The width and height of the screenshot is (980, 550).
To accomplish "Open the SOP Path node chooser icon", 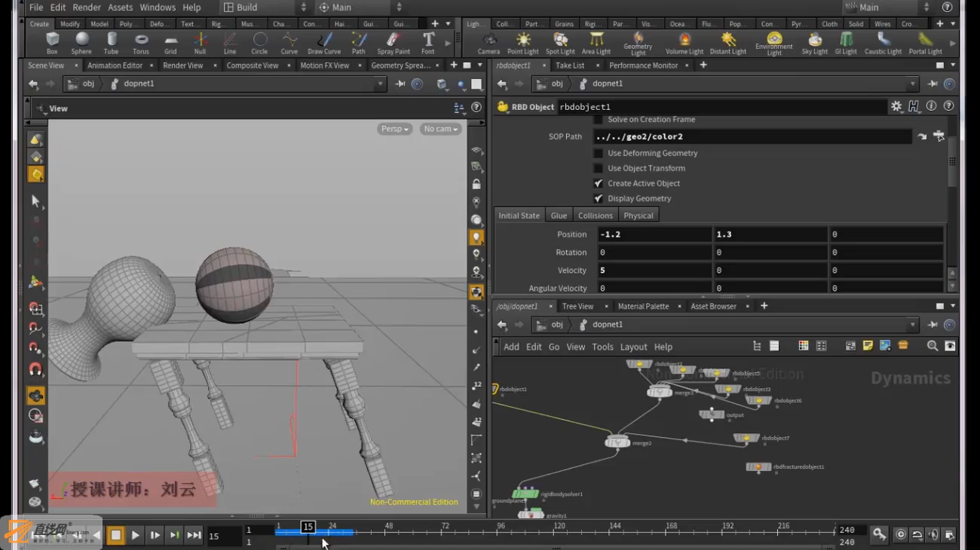I will click(939, 136).
